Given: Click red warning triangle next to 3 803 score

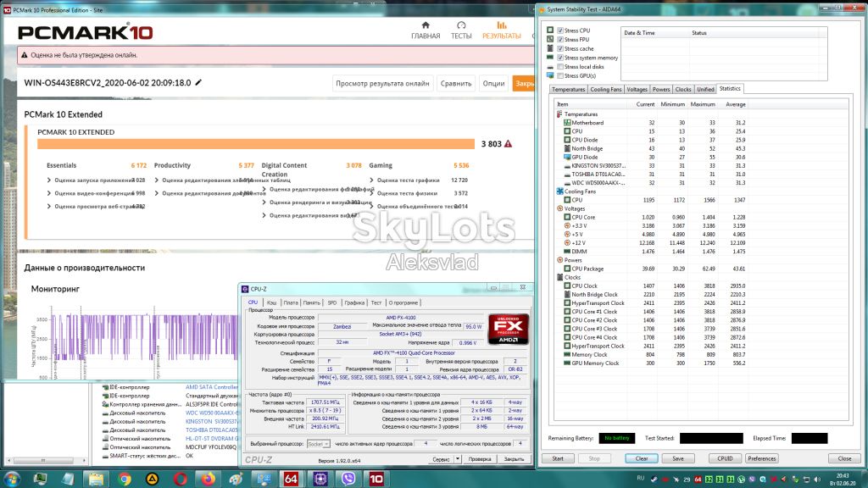Looking at the screenshot, I should (509, 144).
